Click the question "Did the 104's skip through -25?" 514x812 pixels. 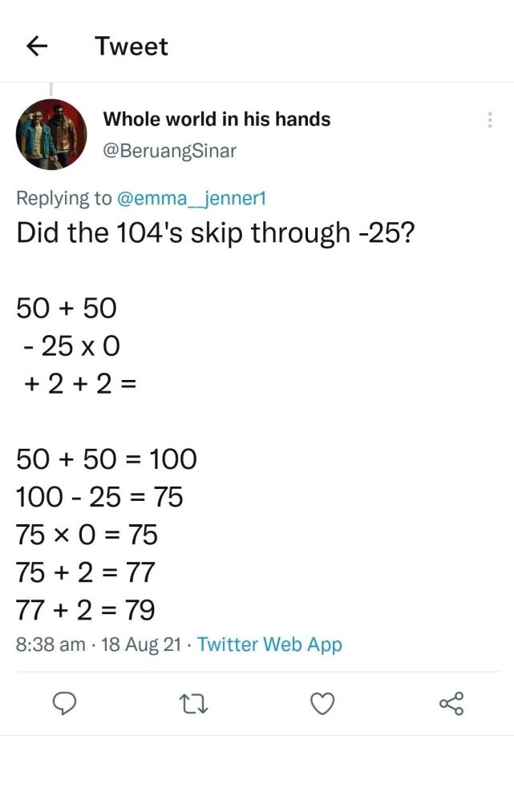tap(214, 232)
